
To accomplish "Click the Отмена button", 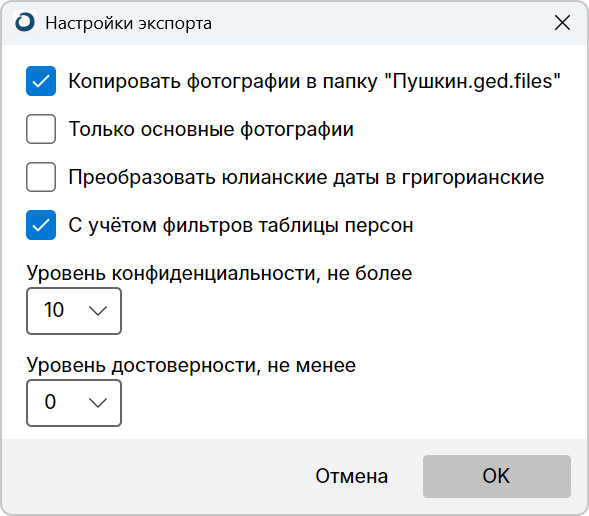I will pyautogui.click(x=352, y=477).
